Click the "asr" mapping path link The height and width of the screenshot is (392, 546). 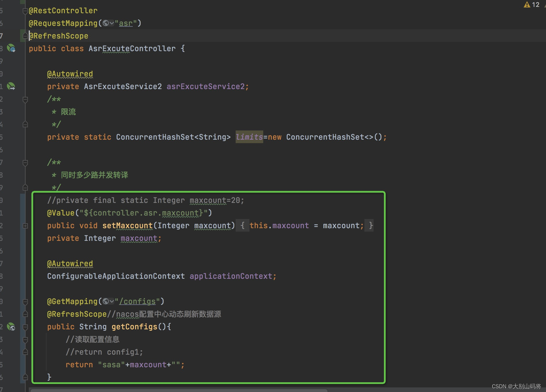pyautogui.click(x=126, y=23)
